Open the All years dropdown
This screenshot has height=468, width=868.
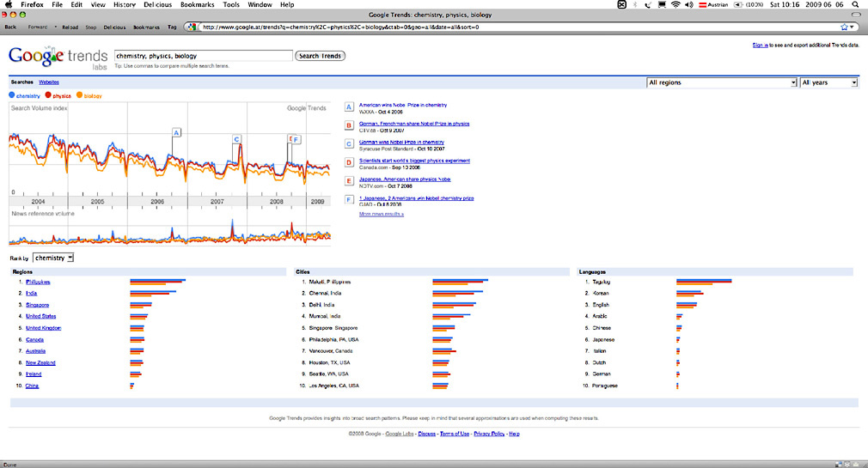pyautogui.click(x=828, y=82)
